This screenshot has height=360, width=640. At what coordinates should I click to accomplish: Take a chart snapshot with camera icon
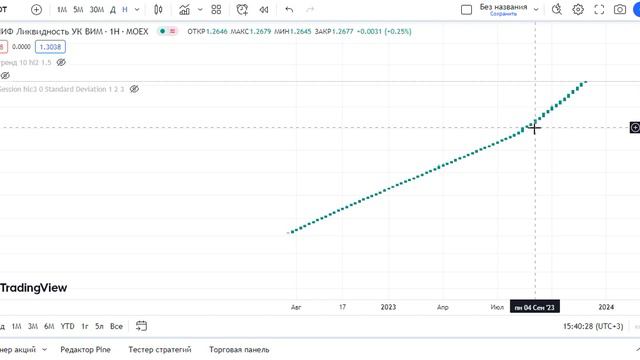point(620,9)
